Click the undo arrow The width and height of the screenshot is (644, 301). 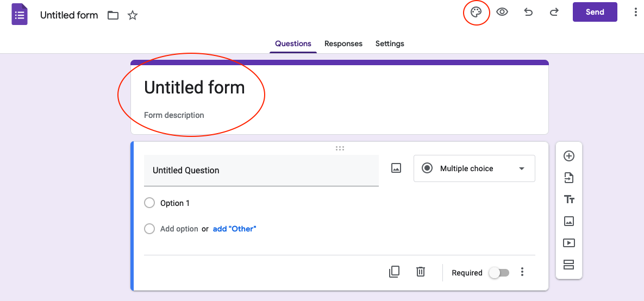[x=528, y=12]
